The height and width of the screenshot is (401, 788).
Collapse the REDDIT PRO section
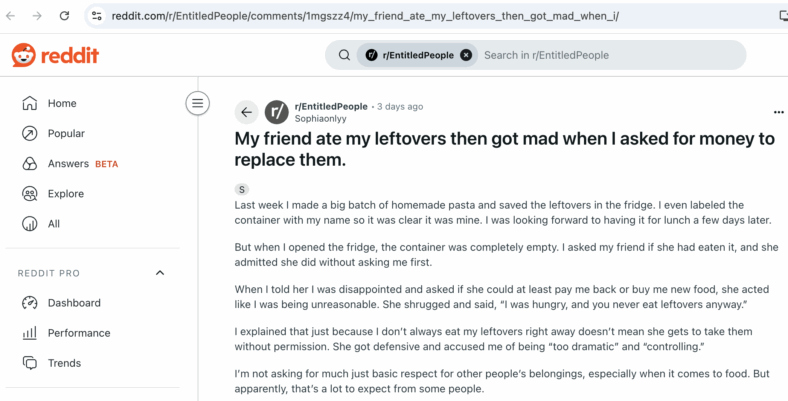[x=160, y=273]
